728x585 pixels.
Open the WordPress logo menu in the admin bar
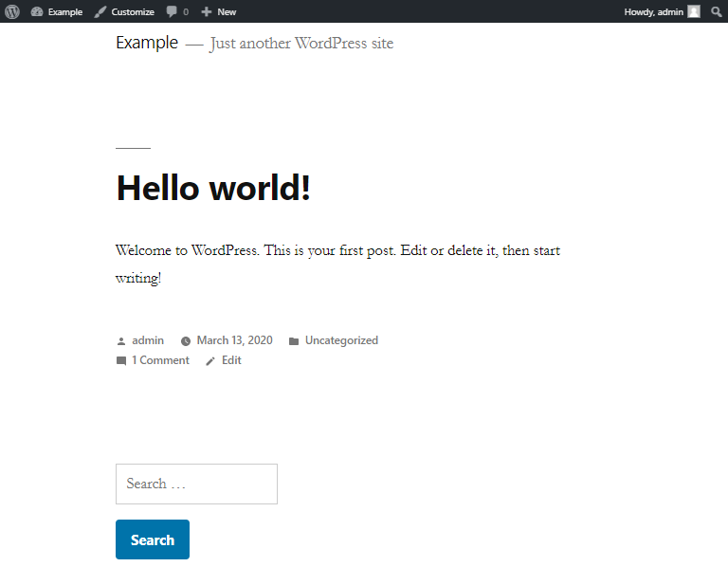coord(12,11)
